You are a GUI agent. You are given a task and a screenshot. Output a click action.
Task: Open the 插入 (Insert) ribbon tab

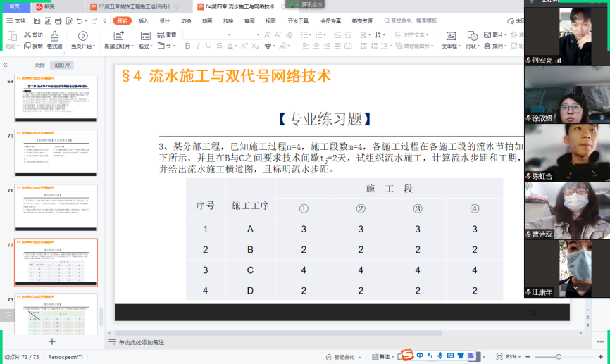click(144, 21)
